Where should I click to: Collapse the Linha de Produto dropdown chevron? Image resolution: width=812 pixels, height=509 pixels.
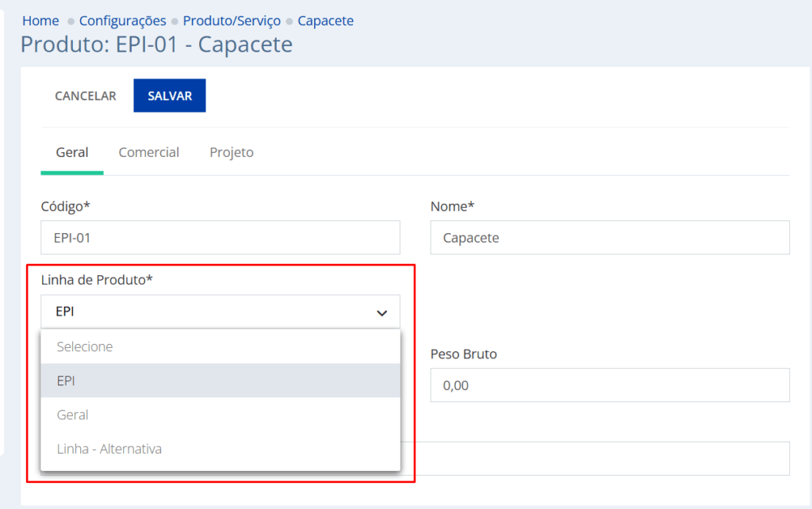click(x=381, y=312)
